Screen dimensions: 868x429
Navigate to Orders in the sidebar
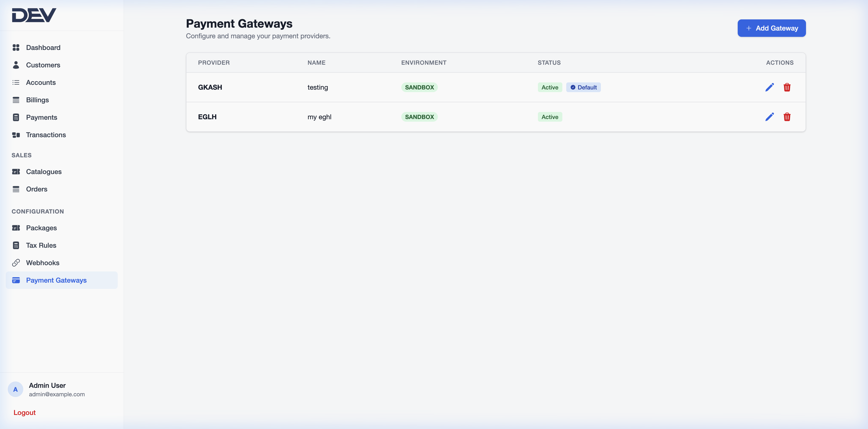point(37,189)
